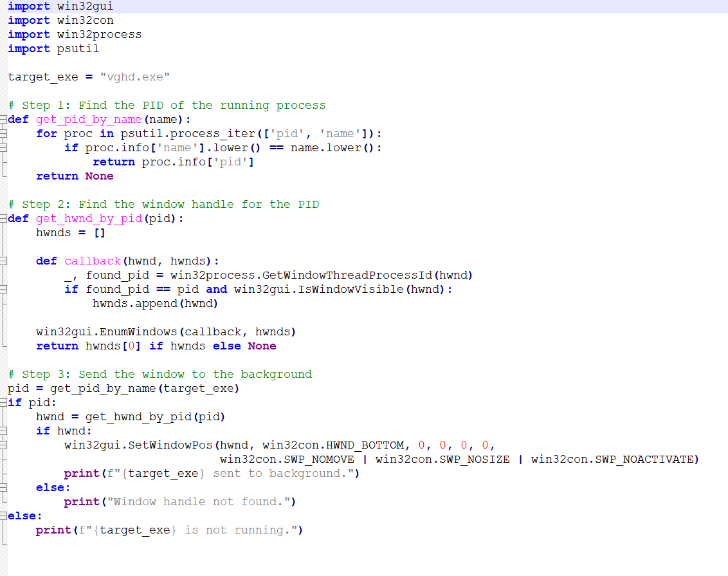This screenshot has height=576, width=728.
Task: Collapse the fold at if found_pid line
Action: (x=3, y=290)
